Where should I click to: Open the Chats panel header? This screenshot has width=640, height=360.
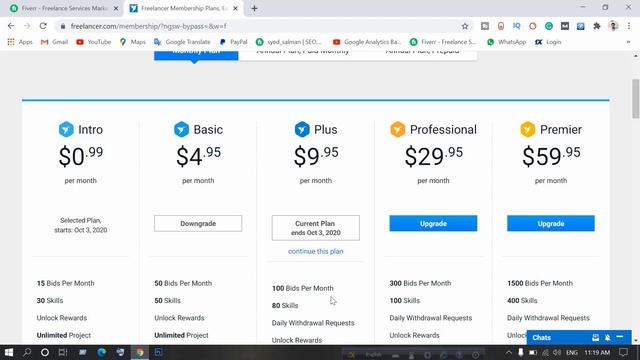point(579,338)
